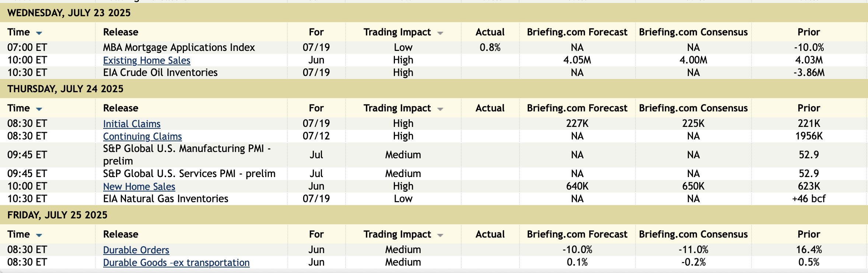Click Trading Impact sort arrow in Thursday section

pyautogui.click(x=440, y=109)
